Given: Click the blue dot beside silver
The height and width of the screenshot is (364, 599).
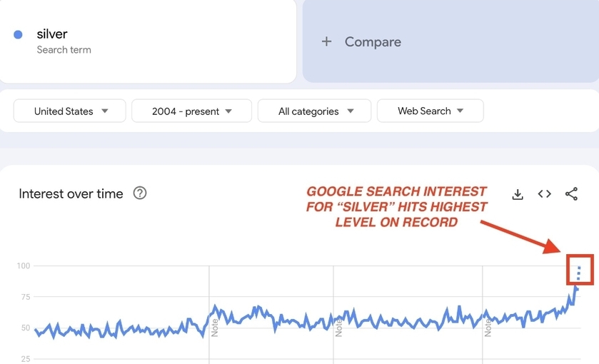Looking at the screenshot, I should [19, 34].
